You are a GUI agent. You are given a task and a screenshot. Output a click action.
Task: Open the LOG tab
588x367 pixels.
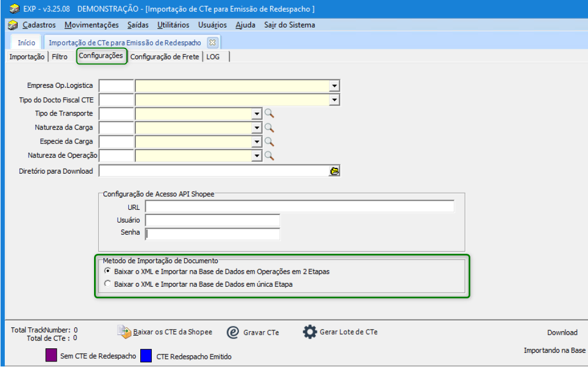tap(213, 57)
